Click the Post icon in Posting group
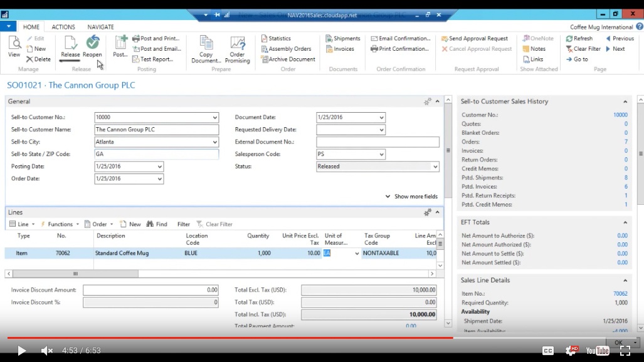Viewport: 644px width, 362px height. pos(120,46)
